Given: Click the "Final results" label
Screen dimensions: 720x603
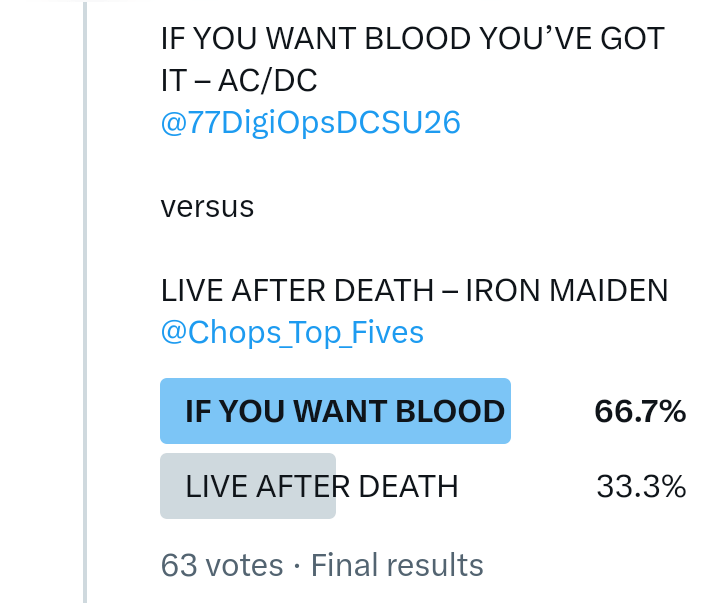Looking at the screenshot, I should click(397, 565).
